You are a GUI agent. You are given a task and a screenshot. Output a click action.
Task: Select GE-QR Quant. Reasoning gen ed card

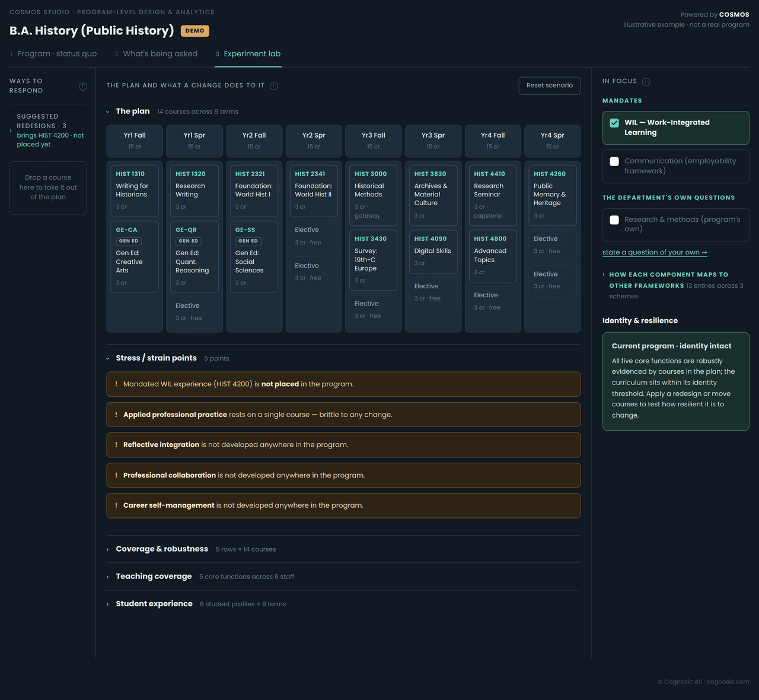pos(194,257)
